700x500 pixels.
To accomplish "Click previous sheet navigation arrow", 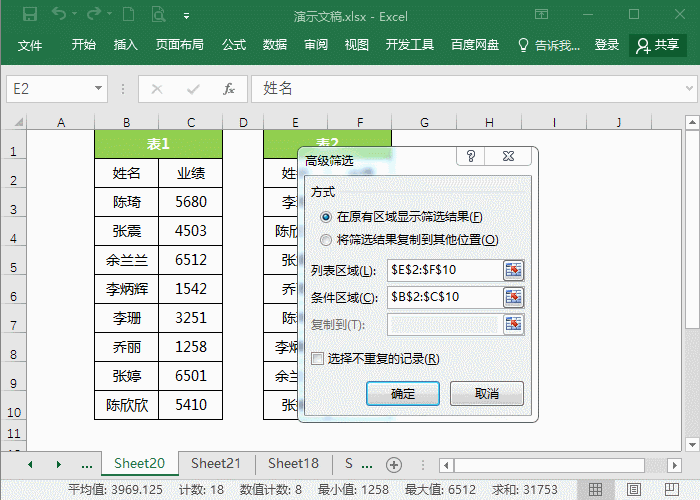I will pos(30,465).
